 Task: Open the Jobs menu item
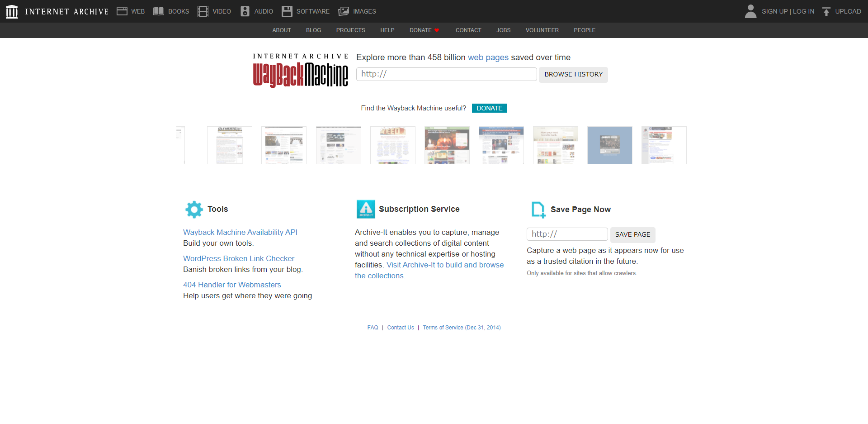point(503,30)
